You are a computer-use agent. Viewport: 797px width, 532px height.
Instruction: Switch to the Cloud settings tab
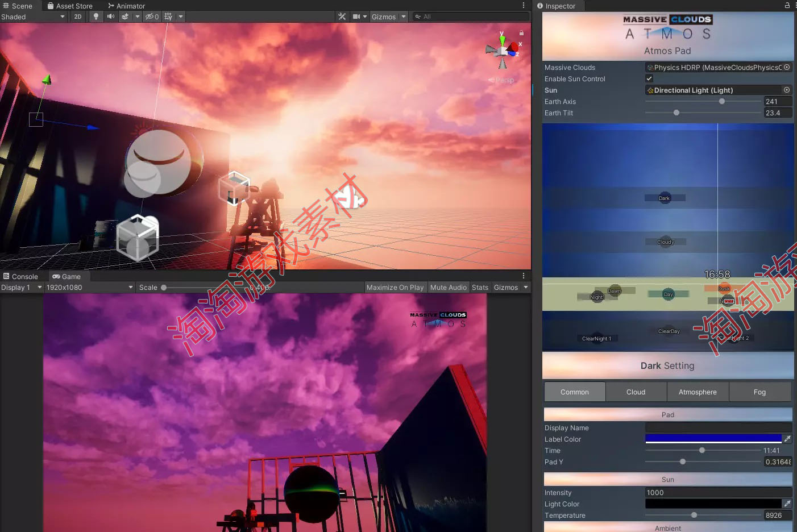636,392
